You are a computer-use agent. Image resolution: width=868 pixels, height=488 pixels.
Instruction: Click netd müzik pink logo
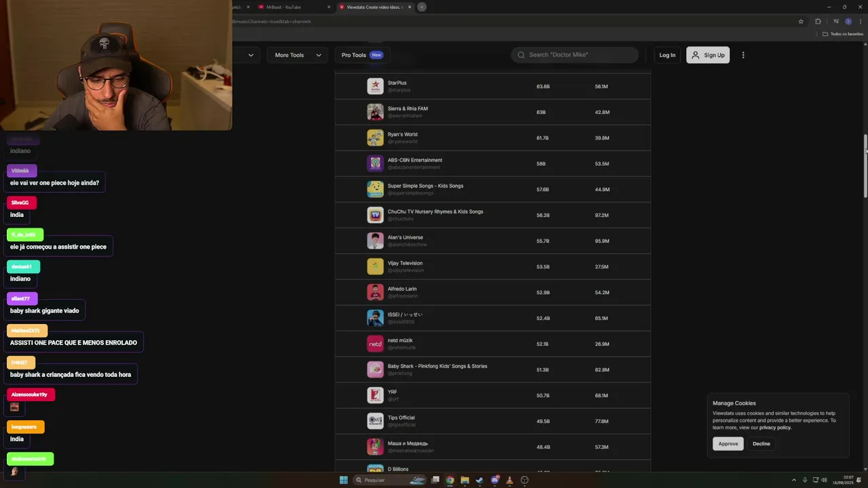375,344
